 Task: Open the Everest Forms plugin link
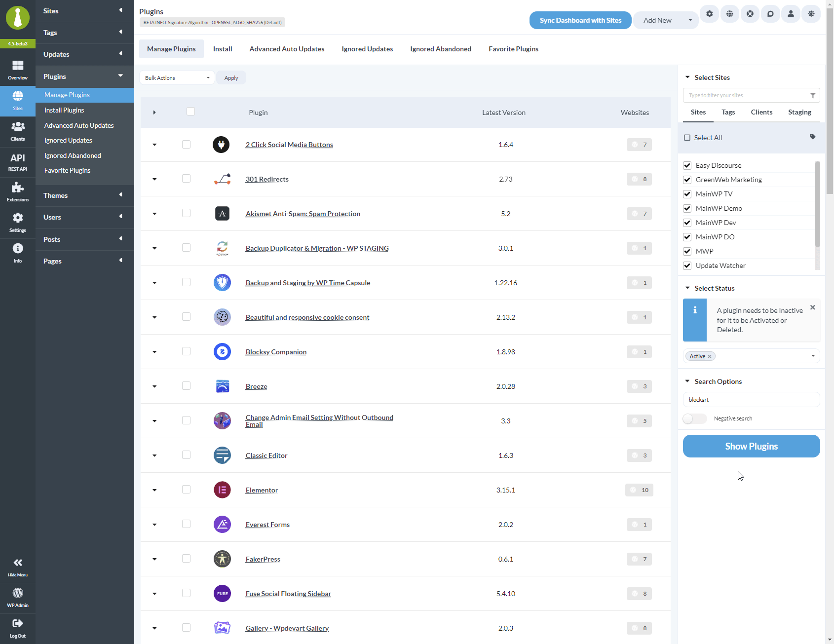coord(267,525)
